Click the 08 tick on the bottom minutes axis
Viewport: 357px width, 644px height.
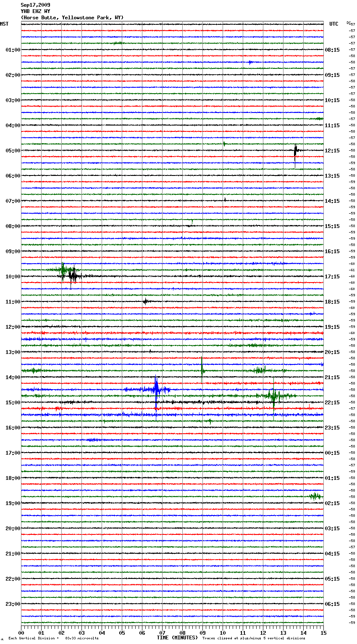(x=183, y=633)
